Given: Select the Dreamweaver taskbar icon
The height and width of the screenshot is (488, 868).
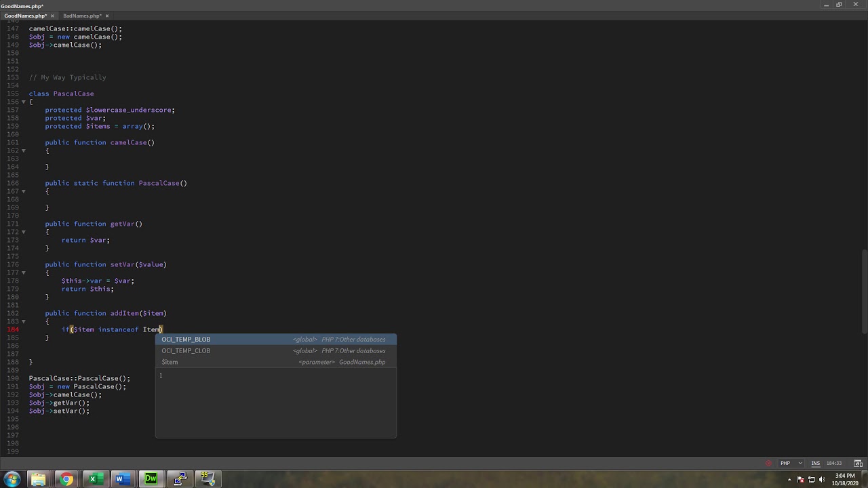Looking at the screenshot, I should [151, 480].
